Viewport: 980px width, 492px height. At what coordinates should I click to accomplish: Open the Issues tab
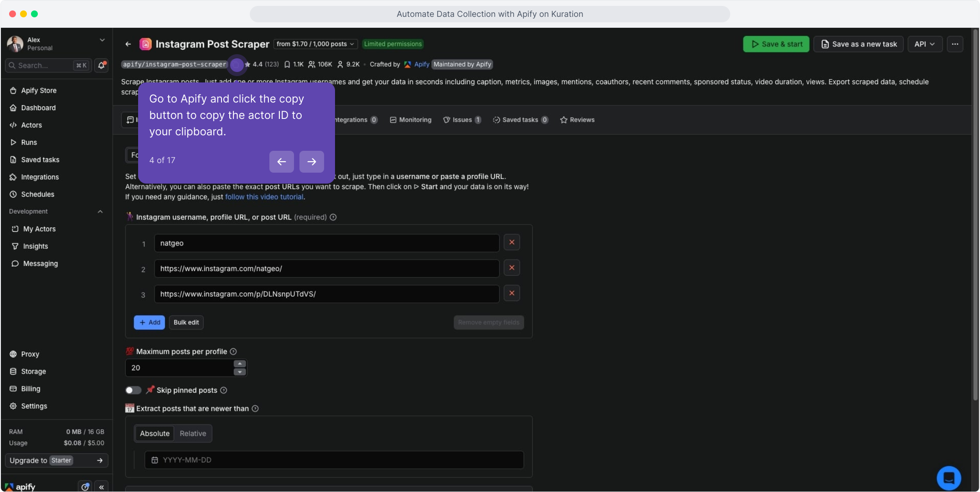462,120
